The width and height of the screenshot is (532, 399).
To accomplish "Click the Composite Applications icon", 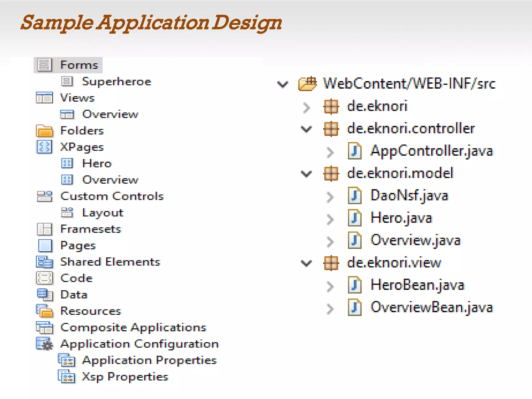I will [44, 328].
